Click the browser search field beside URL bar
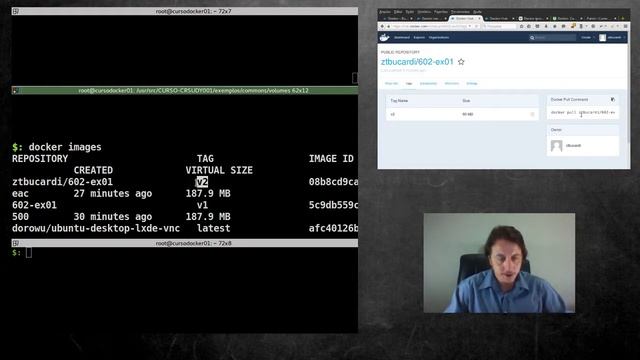 click(500, 26)
